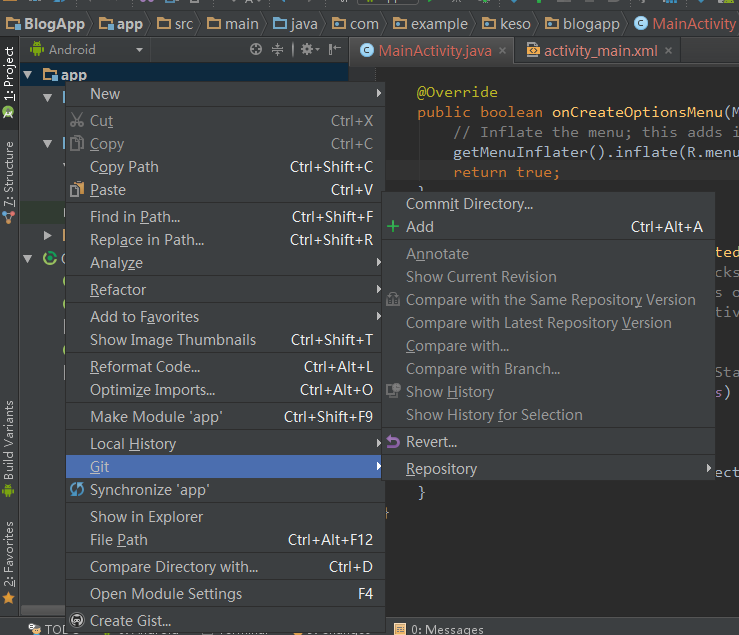Click the Synchronize 'app' refresh icon
Image resolution: width=739 pixels, height=635 pixels.
pos(77,490)
